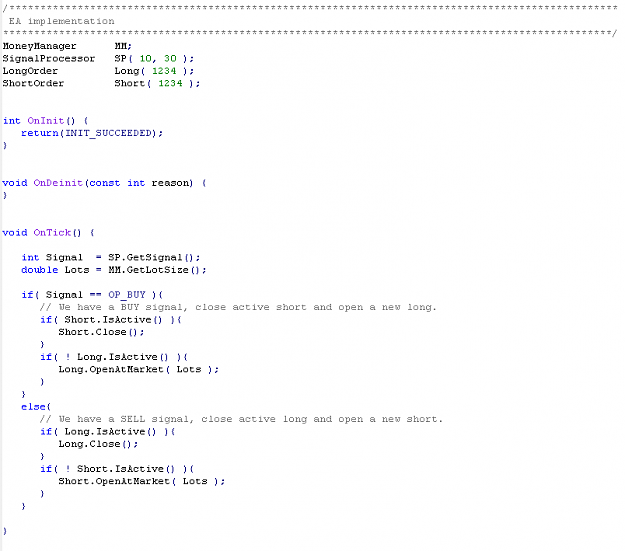
Task: Click the LongOrder type declaration
Action: tap(30, 71)
